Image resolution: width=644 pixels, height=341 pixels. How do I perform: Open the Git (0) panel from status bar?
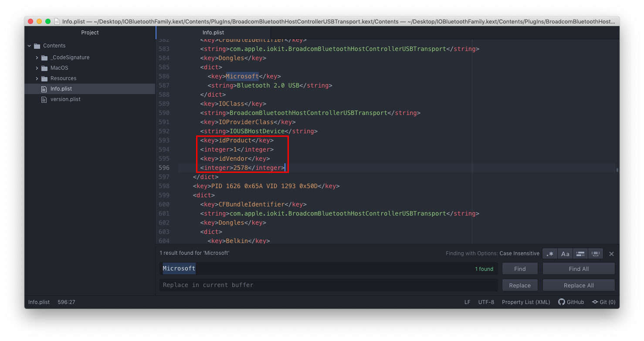click(x=603, y=302)
